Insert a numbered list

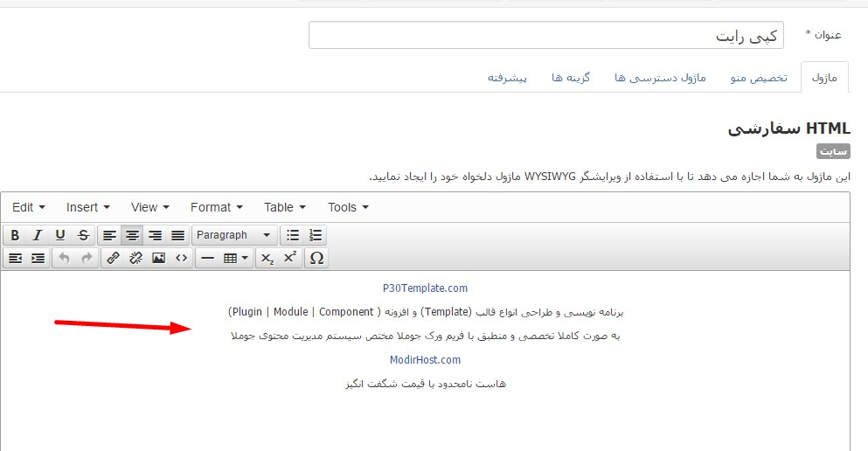click(x=316, y=235)
